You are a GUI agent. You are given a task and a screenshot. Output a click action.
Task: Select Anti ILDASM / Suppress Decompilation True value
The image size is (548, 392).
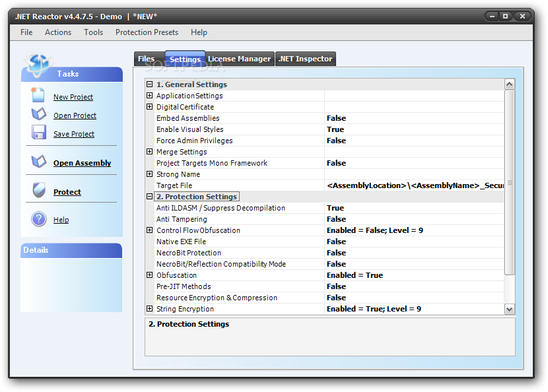pyautogui.click(x=415, y=208)
